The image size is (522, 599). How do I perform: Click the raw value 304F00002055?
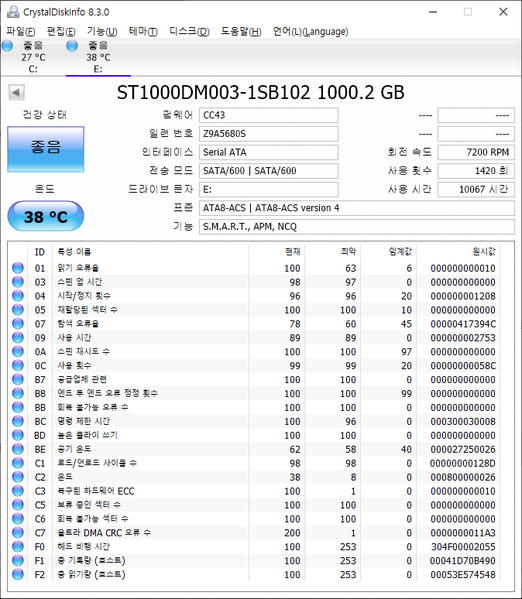[x=463, y=547]
